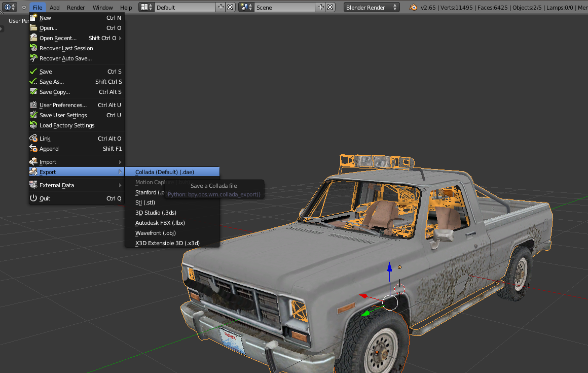Add a new screen layout

point(220,7)
